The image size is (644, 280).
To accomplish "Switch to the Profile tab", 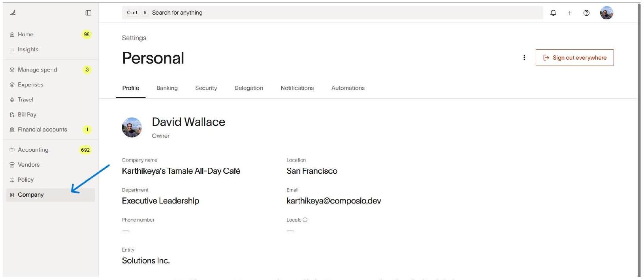I will 130,88.
